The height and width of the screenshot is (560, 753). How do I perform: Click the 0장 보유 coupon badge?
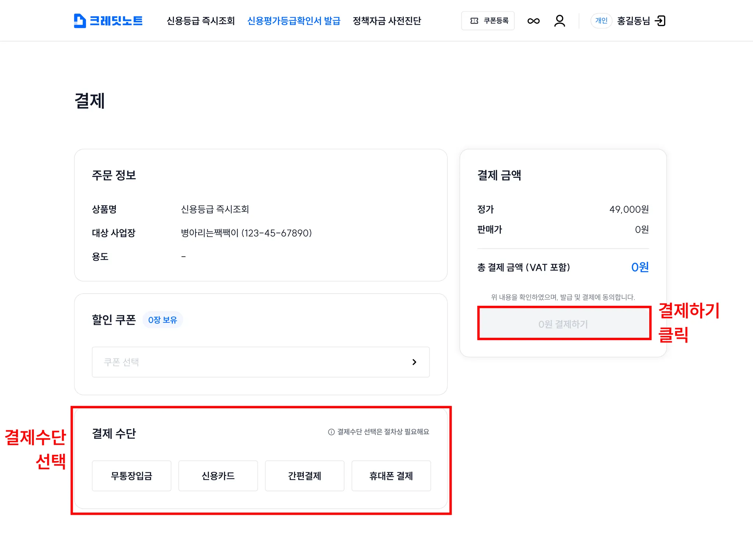pos(163,320)
